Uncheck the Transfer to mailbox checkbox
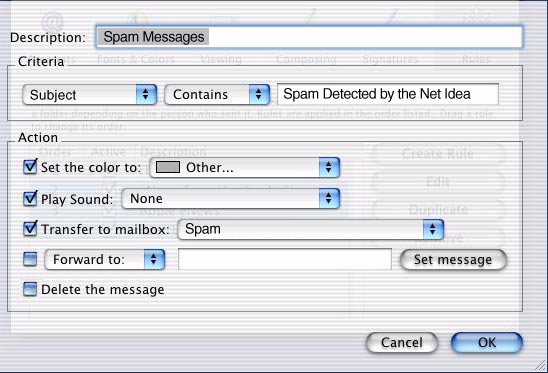Viewport: 548px width, 373px height. [x=30, y=229]
